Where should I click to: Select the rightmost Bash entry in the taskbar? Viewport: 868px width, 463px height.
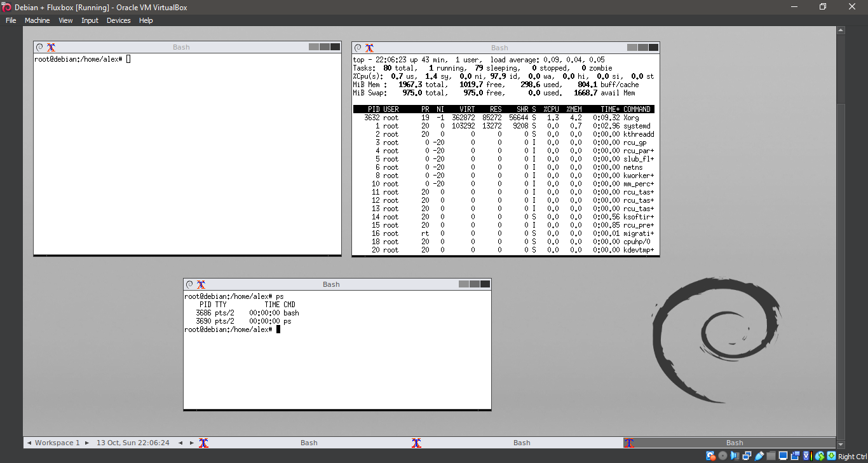pyautogui.click(x=734, y=442)
